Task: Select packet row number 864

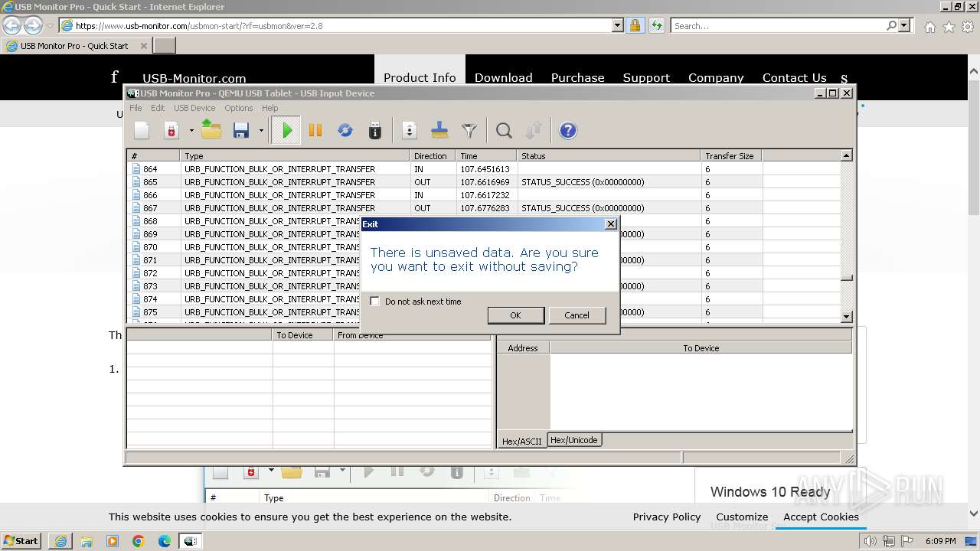Action: click(484, 169)
